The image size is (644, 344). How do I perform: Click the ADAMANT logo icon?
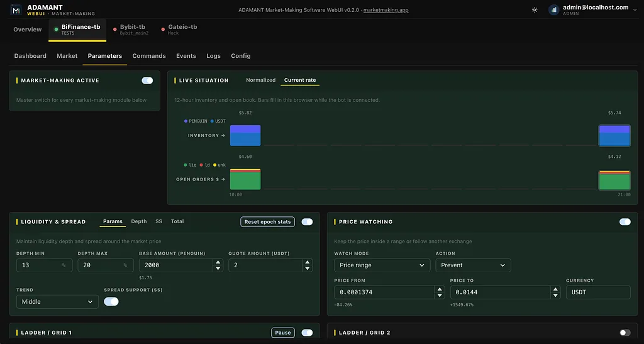pos(16,10)
